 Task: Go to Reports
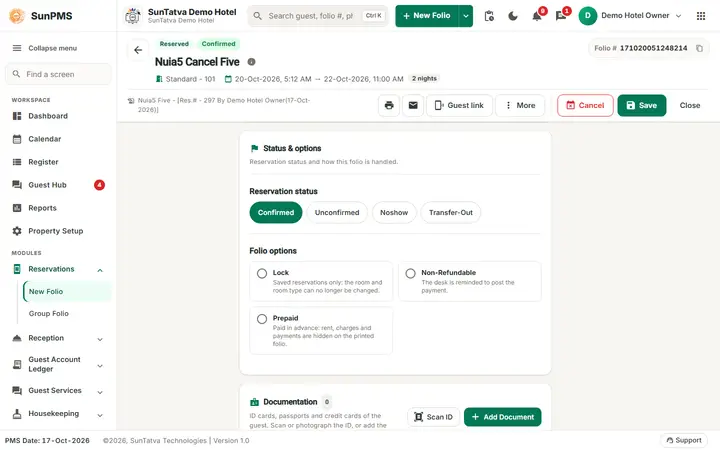coord(42,208)
